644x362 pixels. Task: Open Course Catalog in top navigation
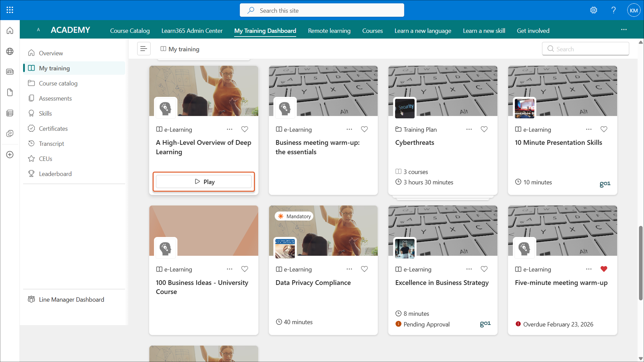tap(130, 31)
